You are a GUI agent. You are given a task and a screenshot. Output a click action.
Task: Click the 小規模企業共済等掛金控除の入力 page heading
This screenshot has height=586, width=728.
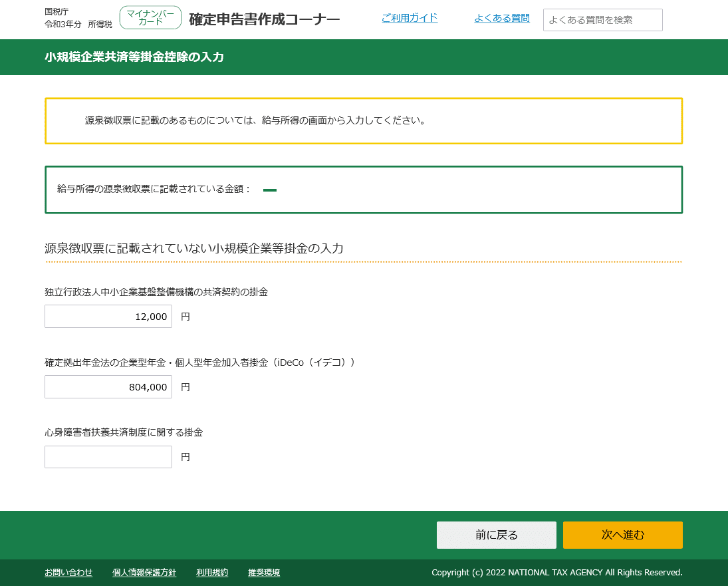(x=135, y=57)
